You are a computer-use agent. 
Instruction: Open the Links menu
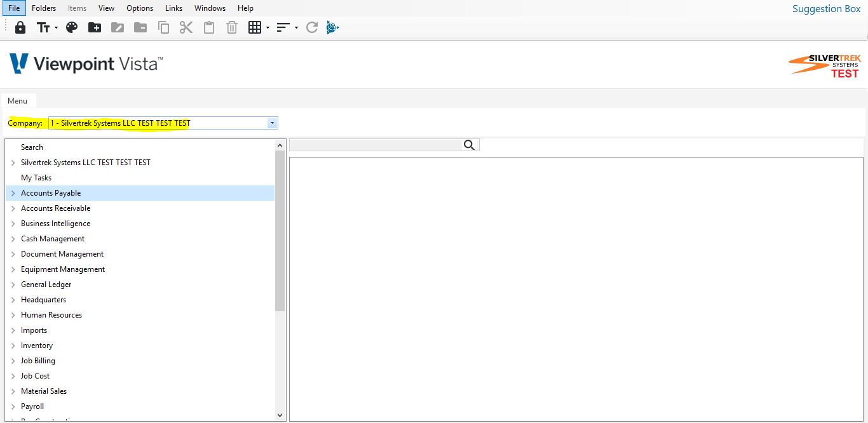coord(173,8)
